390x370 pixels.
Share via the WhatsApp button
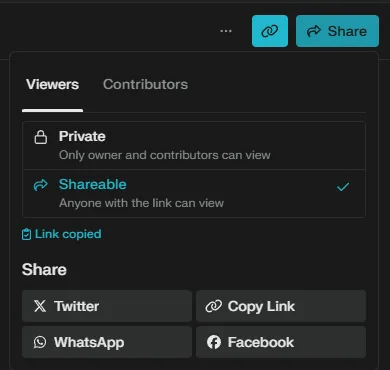point(107,342)
